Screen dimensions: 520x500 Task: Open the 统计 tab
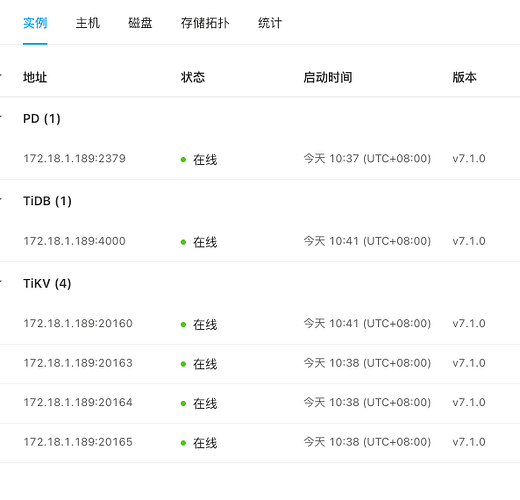270,23
